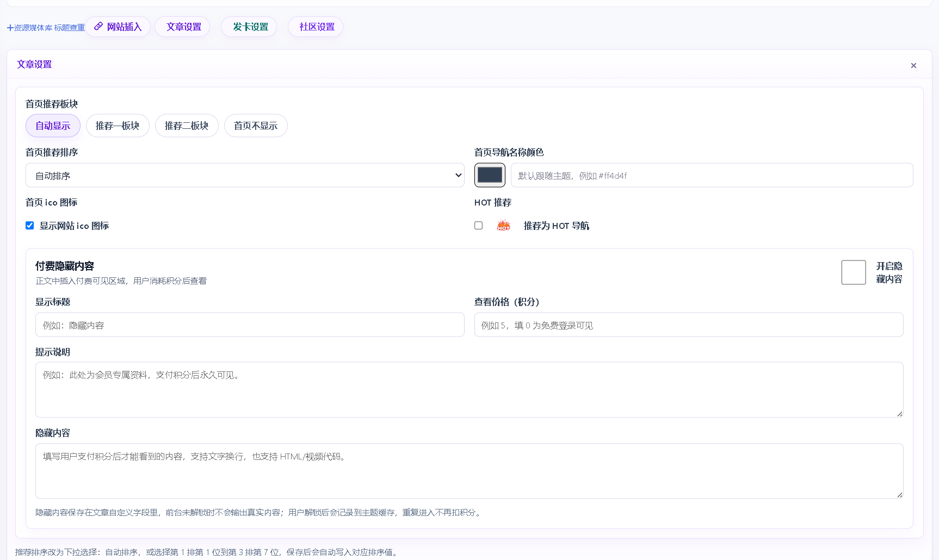
Task: Click the 显示网站 ico 图标 label text
Action: pos(74,226)
